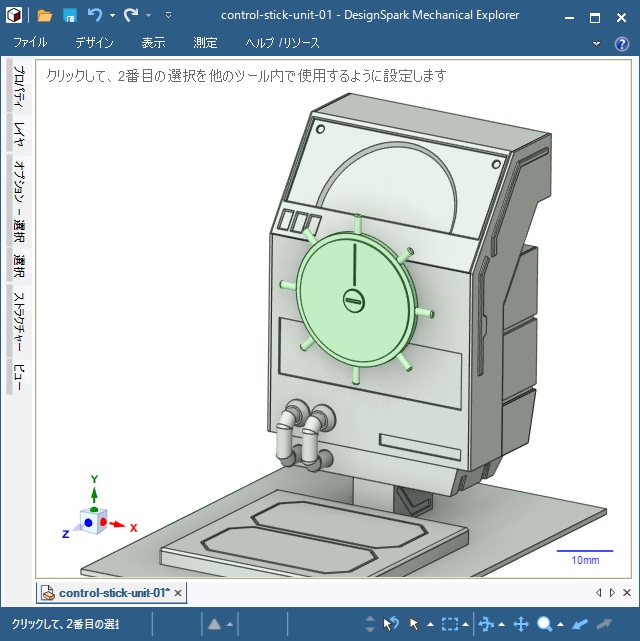This screenshot has width=640, height=641.
Task: Close the control-stick-unit-01 document tab
Action: coord(178,593)
